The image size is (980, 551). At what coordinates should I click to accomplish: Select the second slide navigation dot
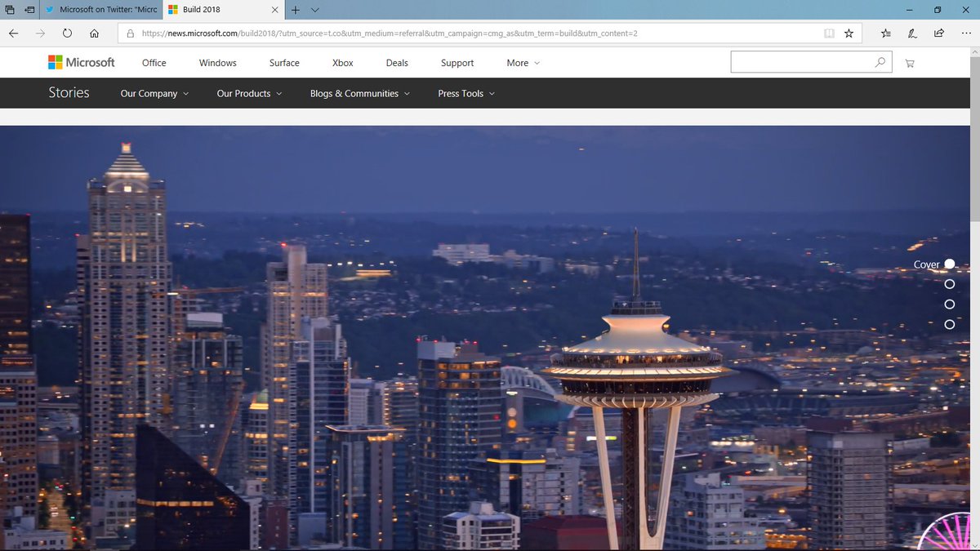tap(949, 284)
